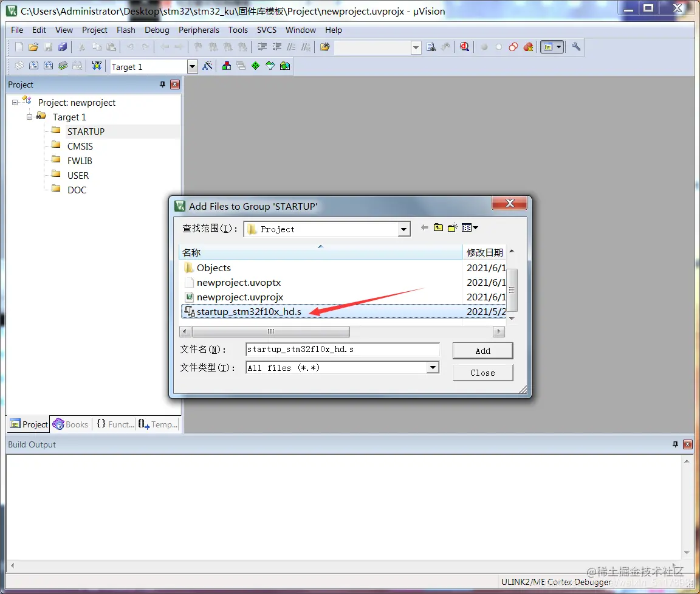Close the Project panel with red X

click(175, 85)
